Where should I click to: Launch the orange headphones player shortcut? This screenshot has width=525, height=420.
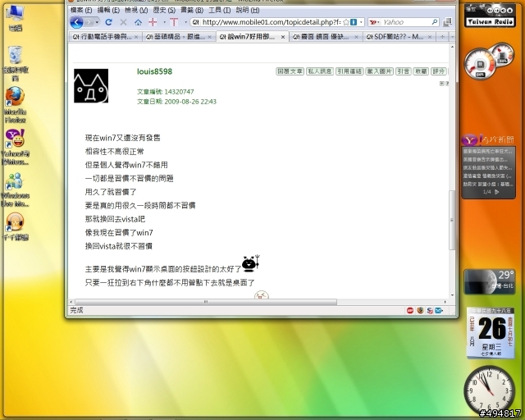click(x=16, y=226)
